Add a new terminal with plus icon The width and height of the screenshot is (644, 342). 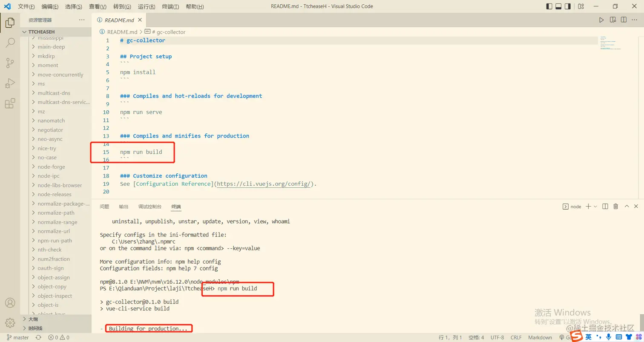(x=588, y=207)
